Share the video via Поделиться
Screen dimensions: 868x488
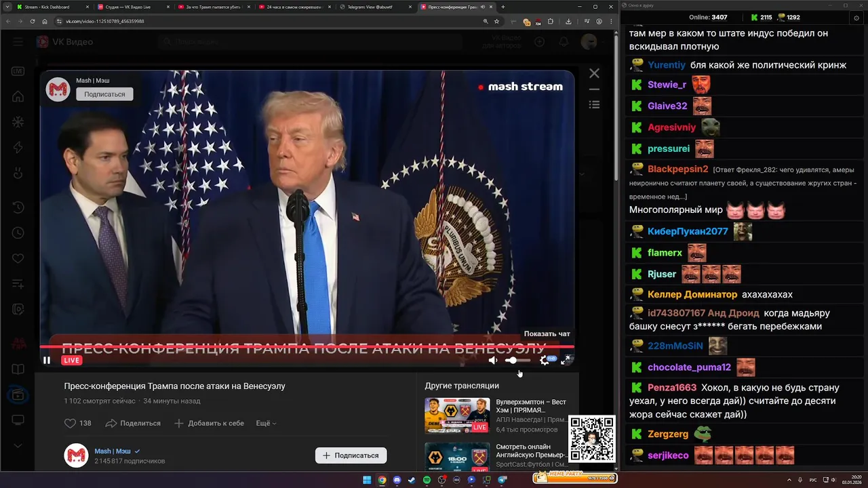[133, 423]
